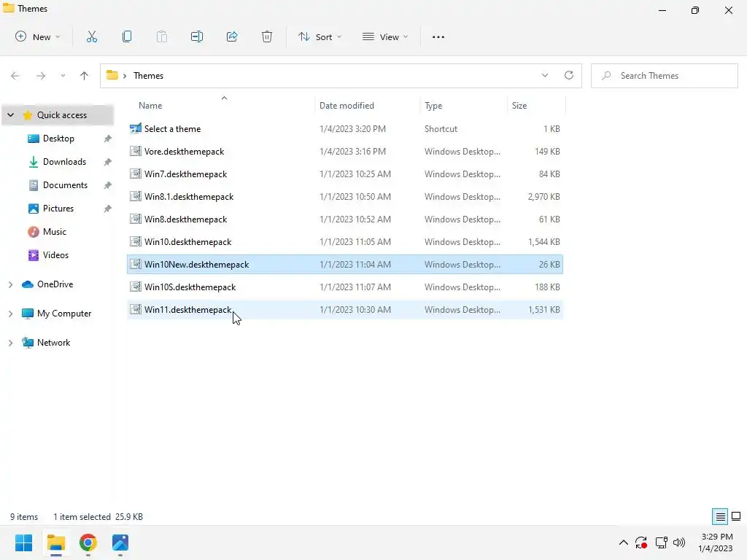Open the clock and date flyout

click(716, 542)
